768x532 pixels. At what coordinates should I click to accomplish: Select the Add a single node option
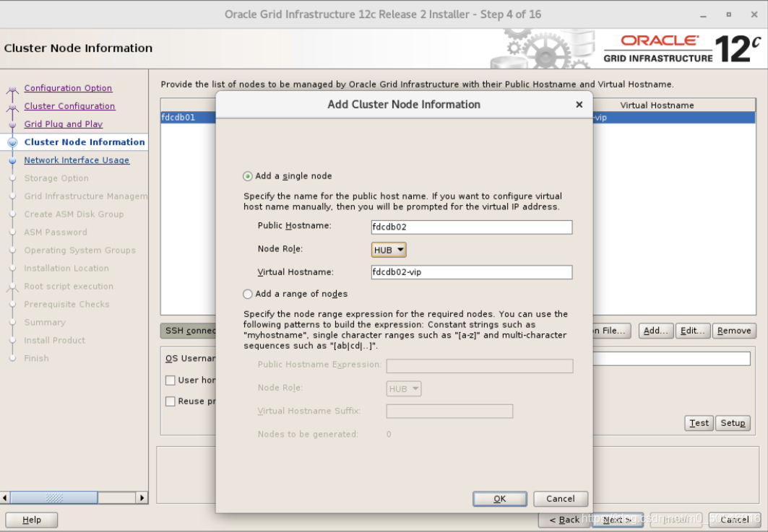(x=247, y=176)
